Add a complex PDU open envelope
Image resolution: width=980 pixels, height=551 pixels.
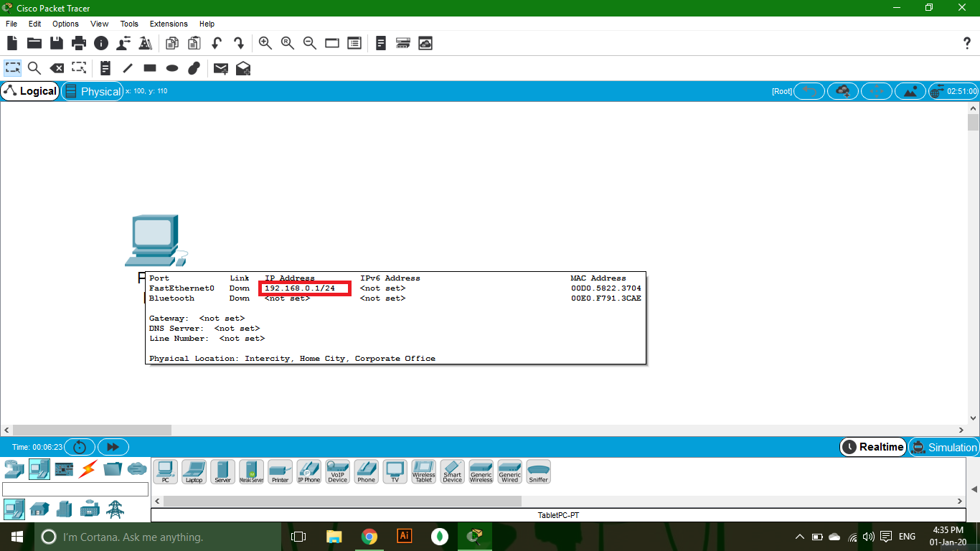(243, 68)
